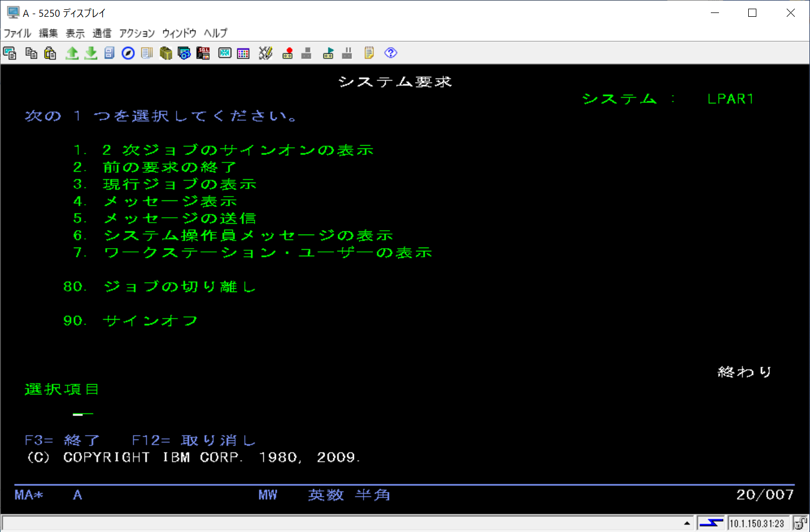This screenshot has width=810, height=532.
Task: Click option 90 サインオフ
Action: [131, 321]
